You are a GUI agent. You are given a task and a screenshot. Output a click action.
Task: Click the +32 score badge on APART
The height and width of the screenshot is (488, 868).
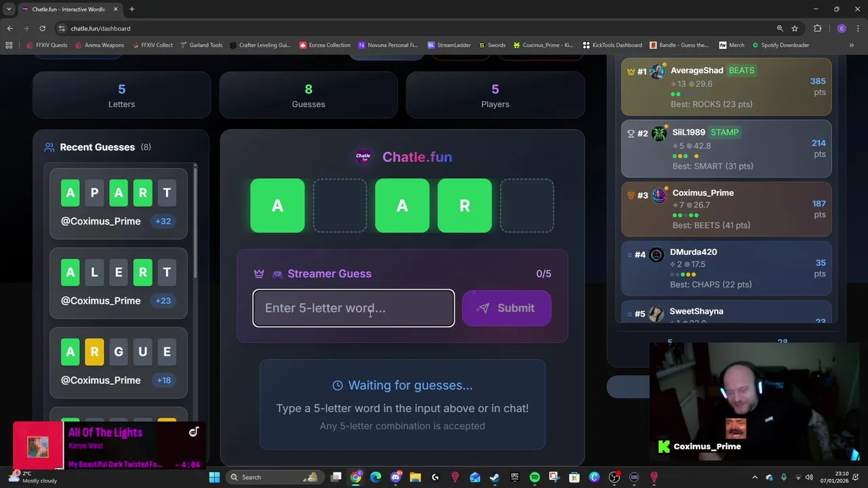pos(163,221)
